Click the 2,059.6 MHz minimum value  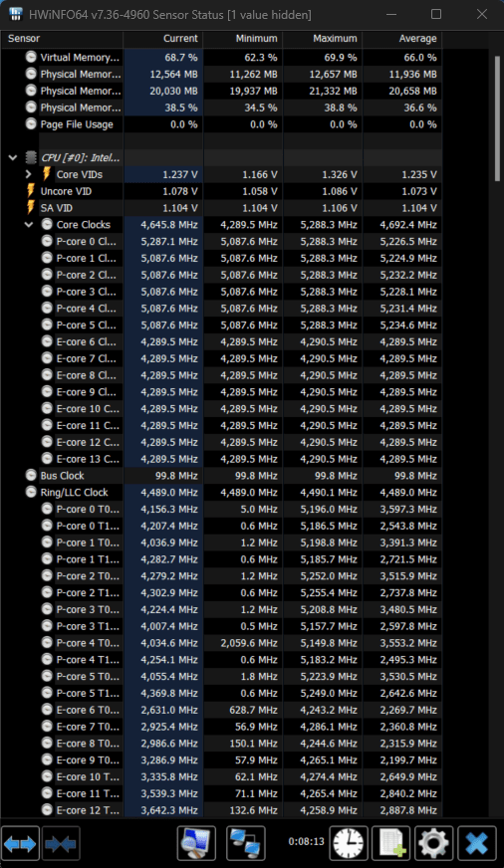pyautogui.click(x=249, y=643)
